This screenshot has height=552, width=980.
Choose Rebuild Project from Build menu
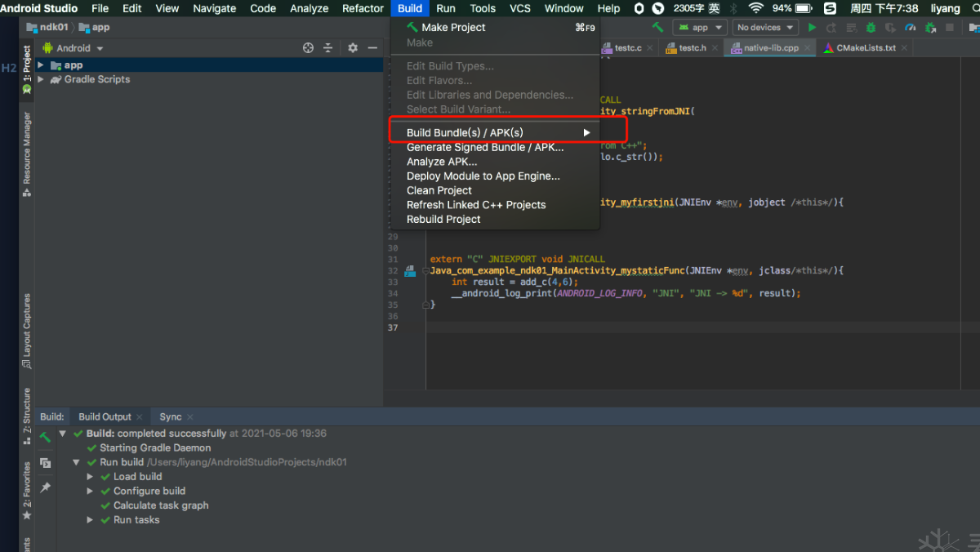pyautogui.click(x=443, y=219)
